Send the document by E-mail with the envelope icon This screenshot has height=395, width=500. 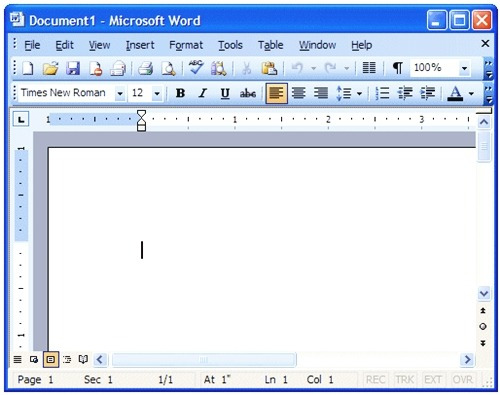click(x=118, y=68)
